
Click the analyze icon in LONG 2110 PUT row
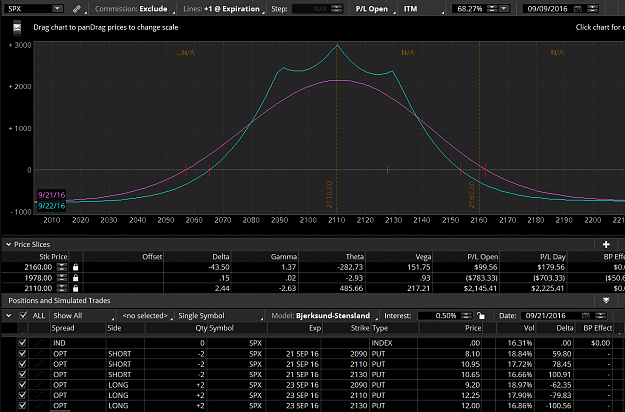point(39,395)
